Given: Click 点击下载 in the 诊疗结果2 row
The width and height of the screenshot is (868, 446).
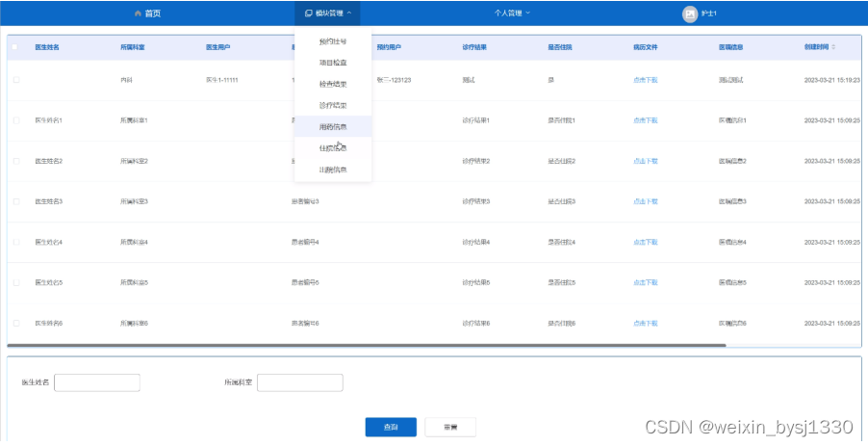Looking at the screenshot, I should point(646,161).
